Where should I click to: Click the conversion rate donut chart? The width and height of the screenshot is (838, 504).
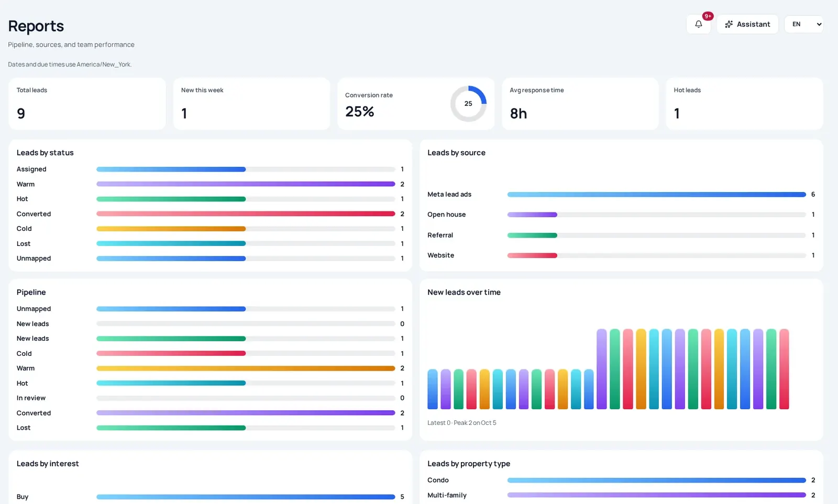coord(468,104)
